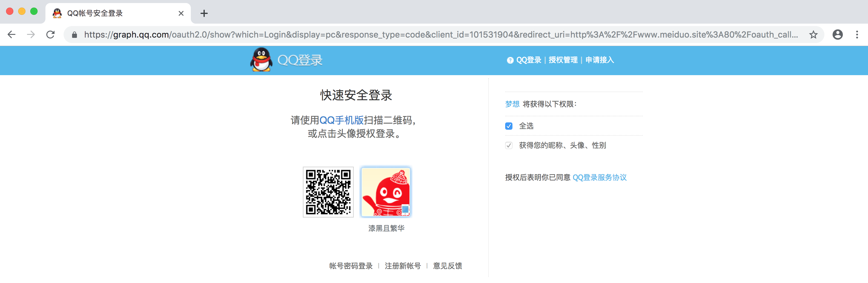868x283 pixels.
Task: Click the browser back arrow
Action: [x=12, y=35]
